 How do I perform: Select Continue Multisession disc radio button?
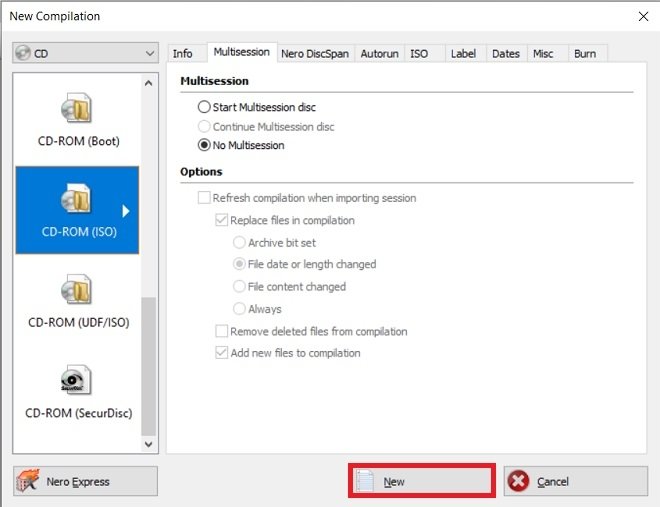[204, 126]
